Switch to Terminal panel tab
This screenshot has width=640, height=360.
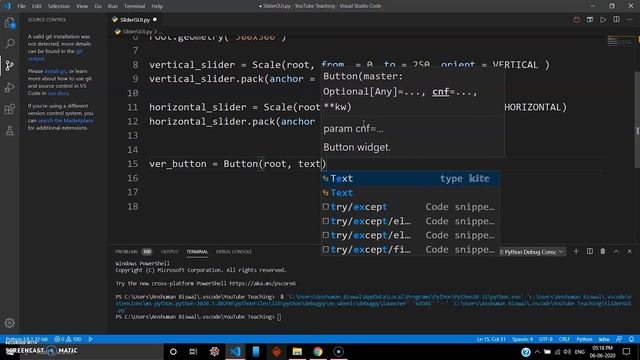tap(197, 252)
